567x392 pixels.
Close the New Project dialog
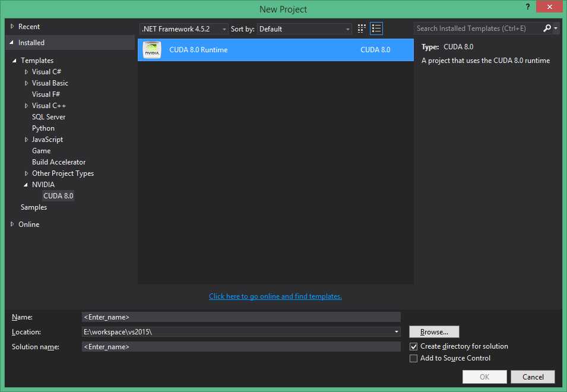coord(549,7)
